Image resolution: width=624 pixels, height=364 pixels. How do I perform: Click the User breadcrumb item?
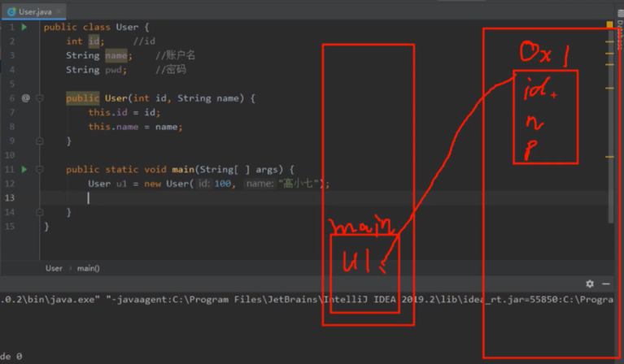[x=54, y=268]
